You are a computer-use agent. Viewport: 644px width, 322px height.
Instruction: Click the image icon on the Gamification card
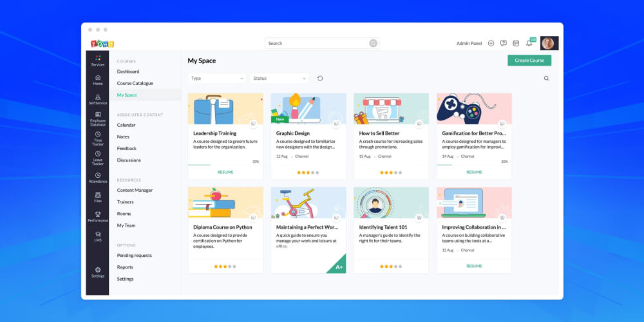tap(502, 124)
